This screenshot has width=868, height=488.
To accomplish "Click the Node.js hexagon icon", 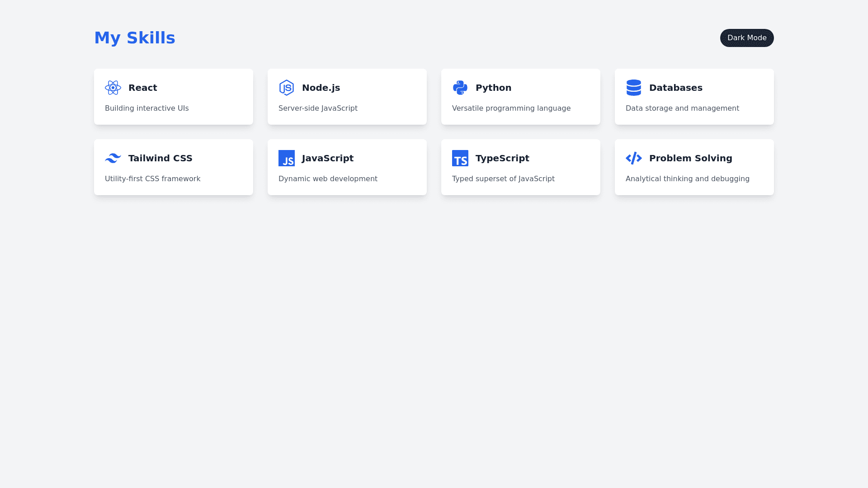I will coord(287,88).
